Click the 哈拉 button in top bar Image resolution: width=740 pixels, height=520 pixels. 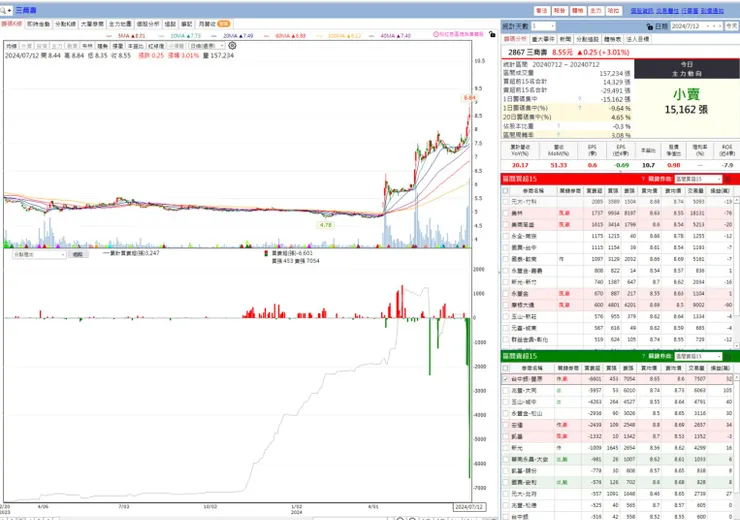[614, 10]
